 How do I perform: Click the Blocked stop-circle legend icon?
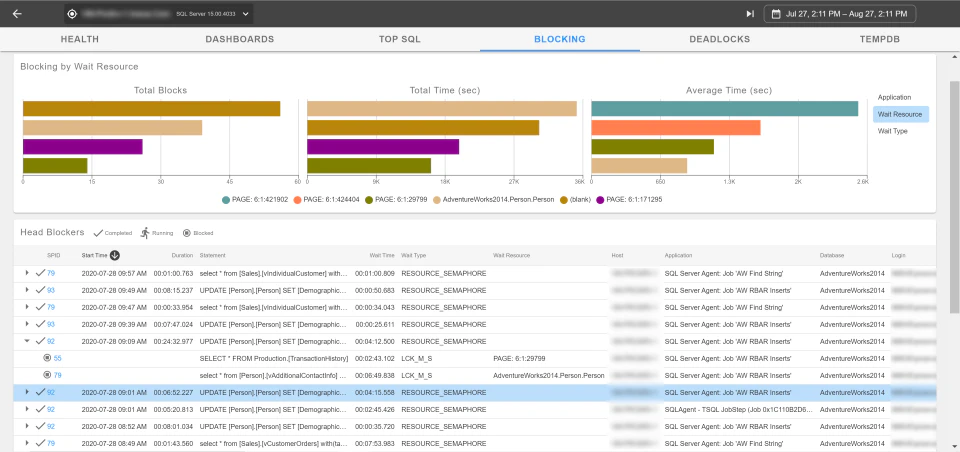click(x=186, y=233)
